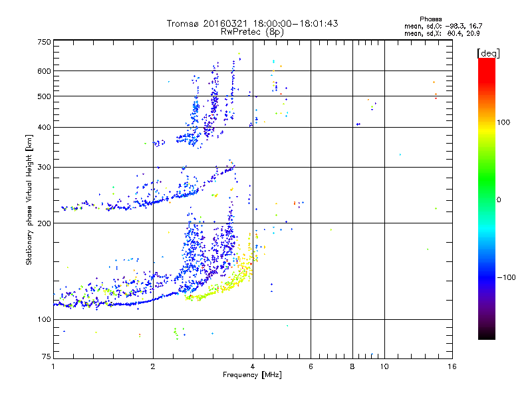
Task: Click the y-axis tick label '100'
Action: pos(44,320)
